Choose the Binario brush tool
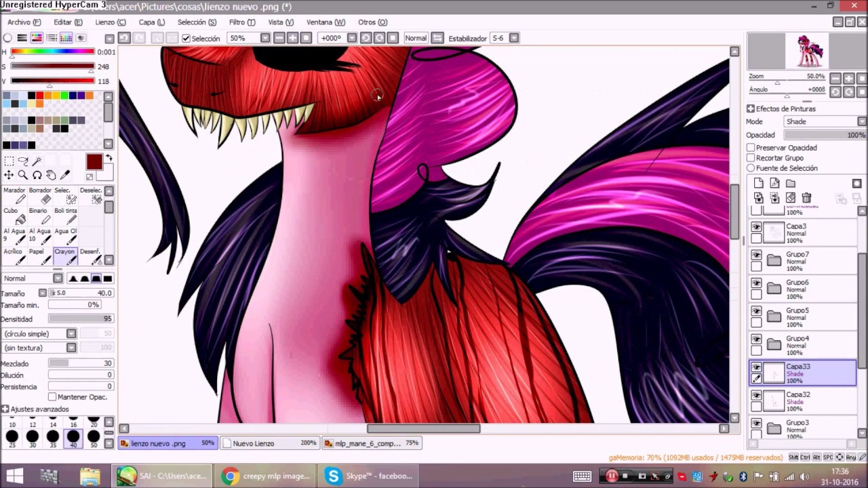Image resolution: width=868 pixels, height=488 pixels. click(x=40, y=216)
